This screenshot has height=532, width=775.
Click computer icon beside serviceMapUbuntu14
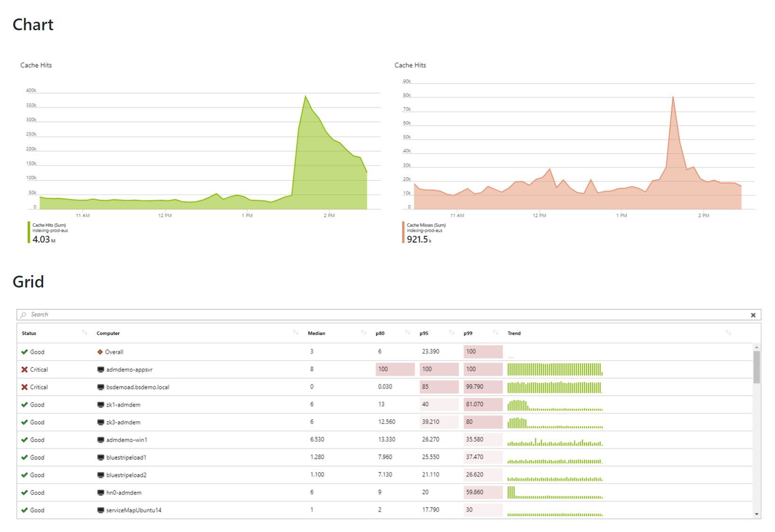(100, 510)
